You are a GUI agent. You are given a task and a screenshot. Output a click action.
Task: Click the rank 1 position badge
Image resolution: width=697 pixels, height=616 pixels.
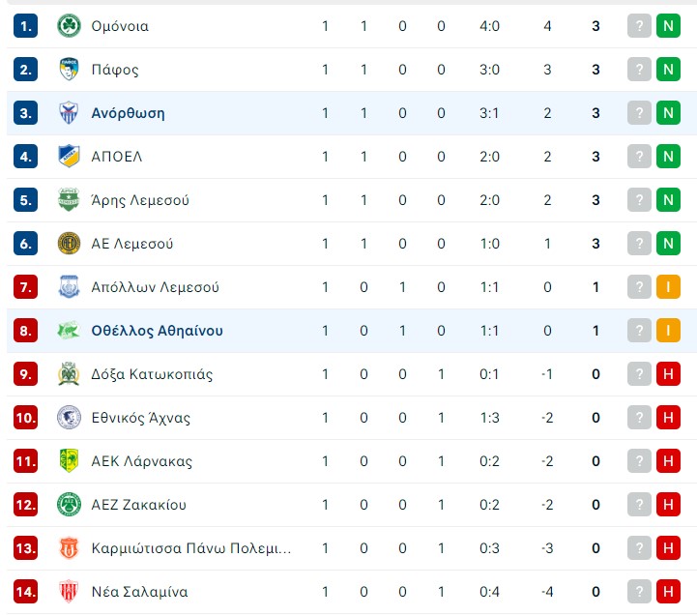25,26
